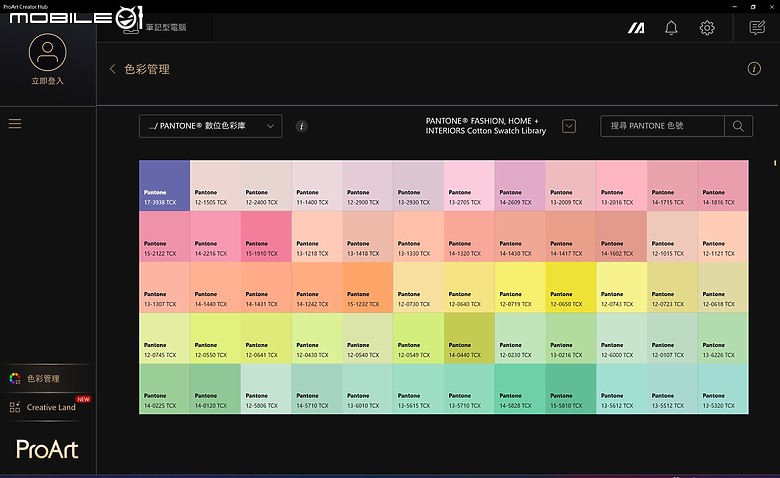Select Pantone 13-1307 TCX swatch
The width and height of the screenshot is (780, 478).
[x=165, y=287]
